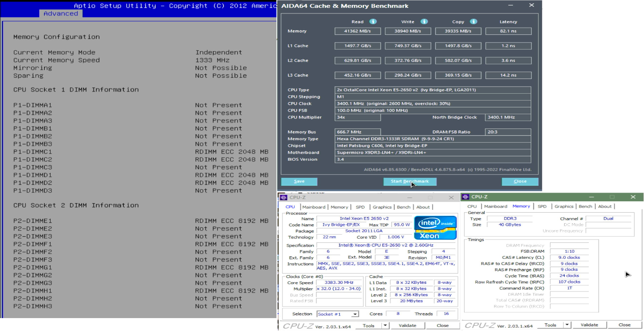This screenshot has width=644, height=332.
Task: Click the CPU Clock field showing 3400.1 MHz overclock
Action: [433, 104]
